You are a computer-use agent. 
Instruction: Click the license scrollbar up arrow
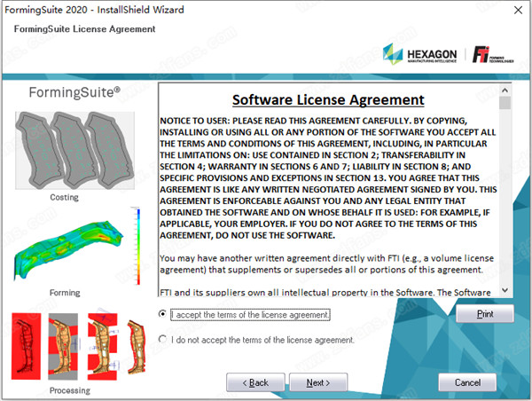505,90
